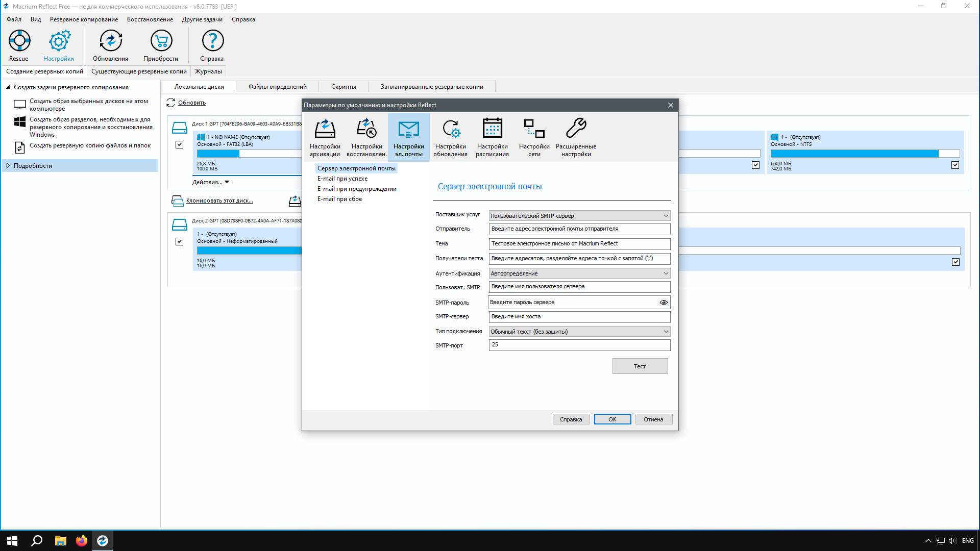
Task: Open Windows Start menu
Action: coord(12,541)
